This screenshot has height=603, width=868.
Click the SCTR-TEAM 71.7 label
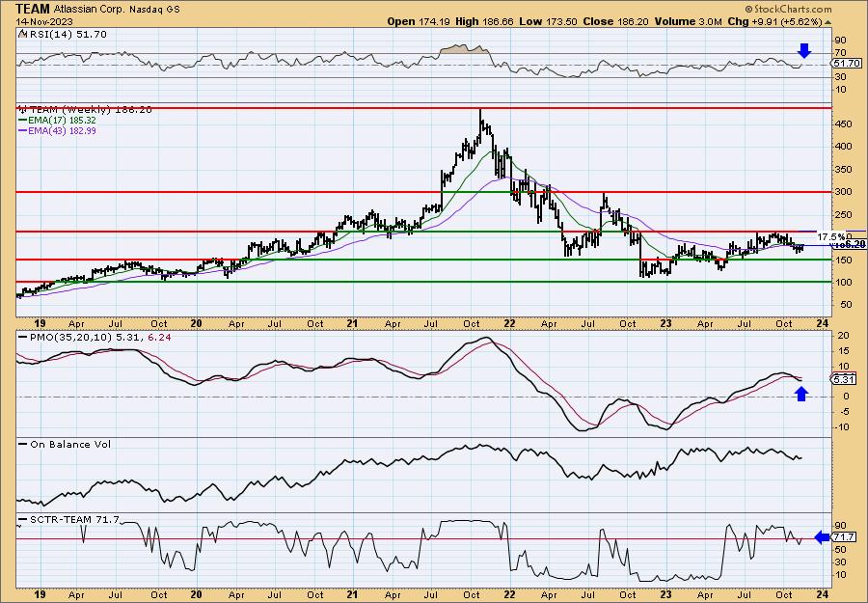tap(74, 519)
